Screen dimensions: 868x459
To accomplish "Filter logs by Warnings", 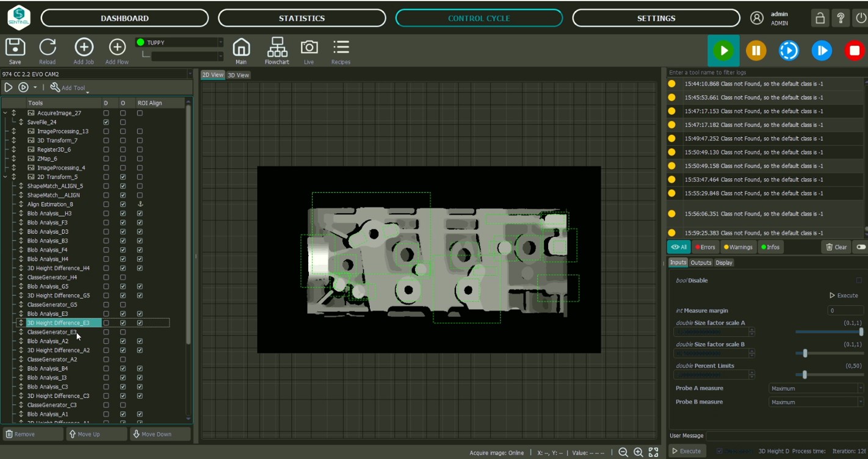I will point(737,247).
